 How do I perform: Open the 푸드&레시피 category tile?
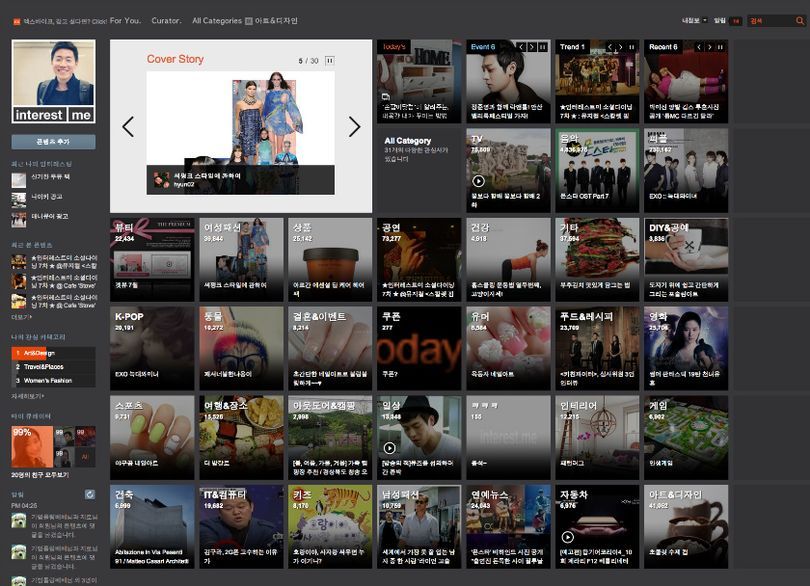point(597,348)
